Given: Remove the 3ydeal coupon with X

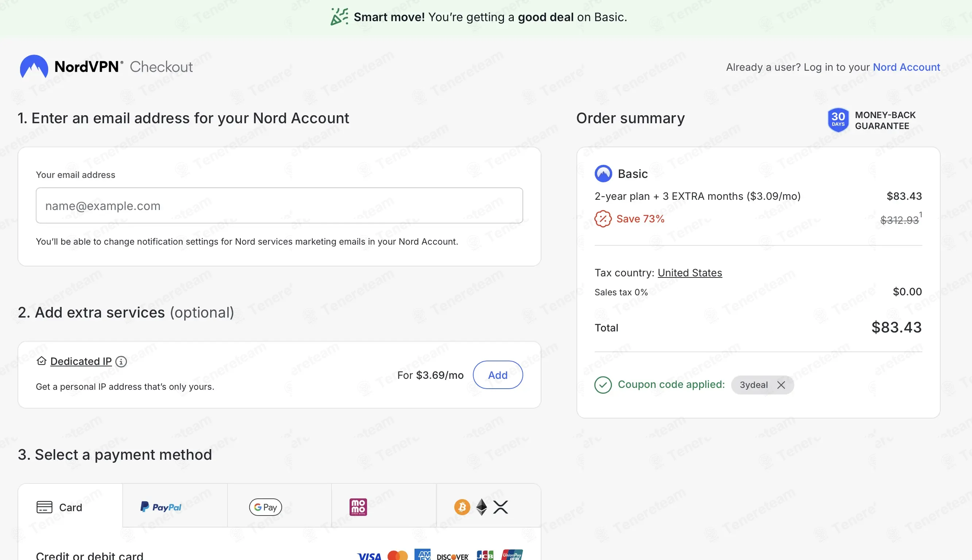Looking at the screenshot, I should click(781, 385).
